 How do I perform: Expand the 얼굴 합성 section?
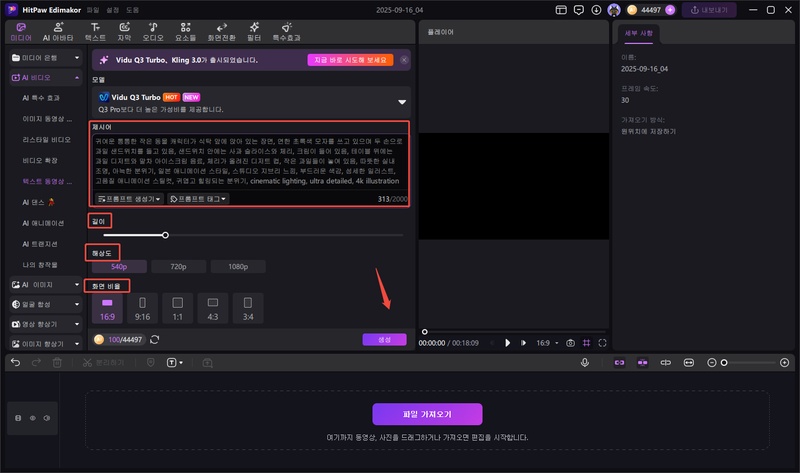click(46, 304)
